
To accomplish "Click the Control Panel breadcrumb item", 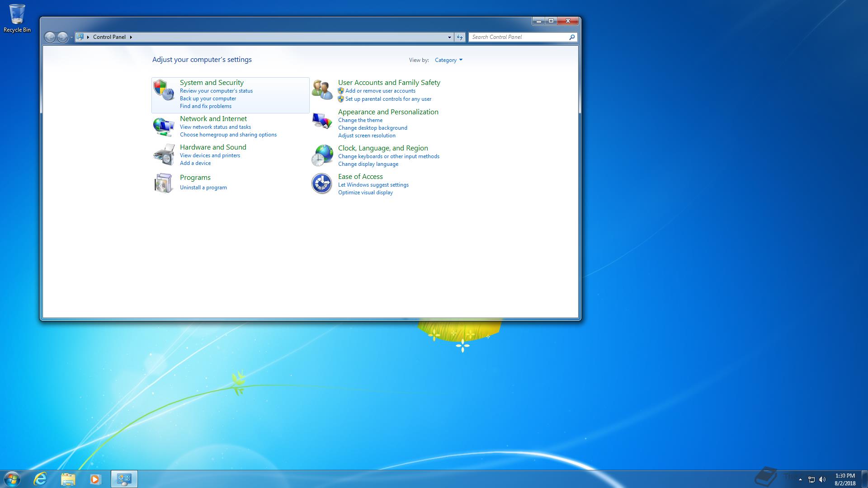I will click(x=109, y=37).
